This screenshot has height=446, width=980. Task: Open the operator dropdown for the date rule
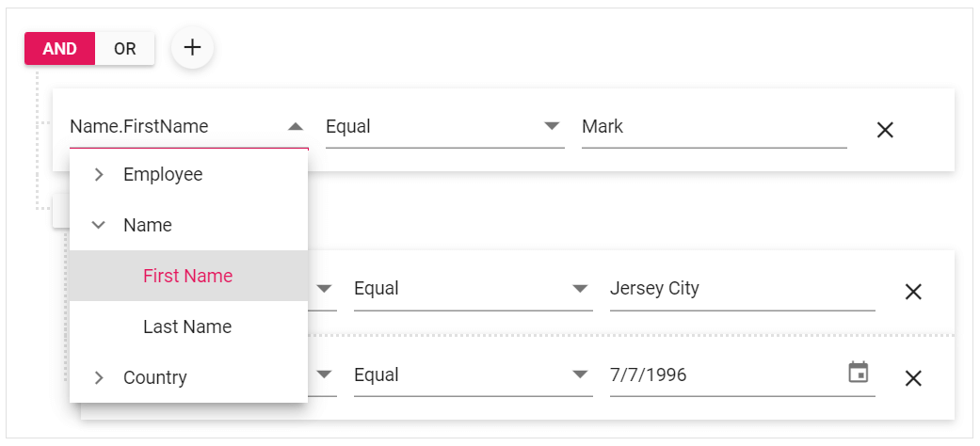coord(580,375)
